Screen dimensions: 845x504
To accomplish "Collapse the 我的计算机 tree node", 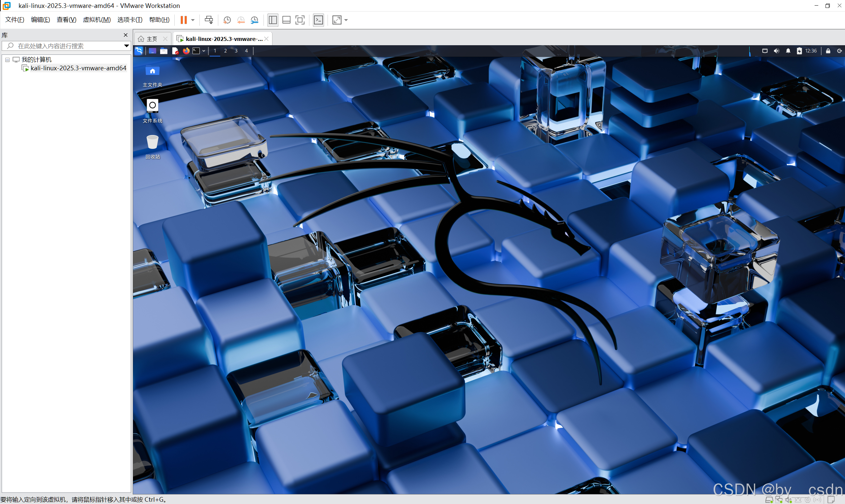I will [x=7, y=60].
